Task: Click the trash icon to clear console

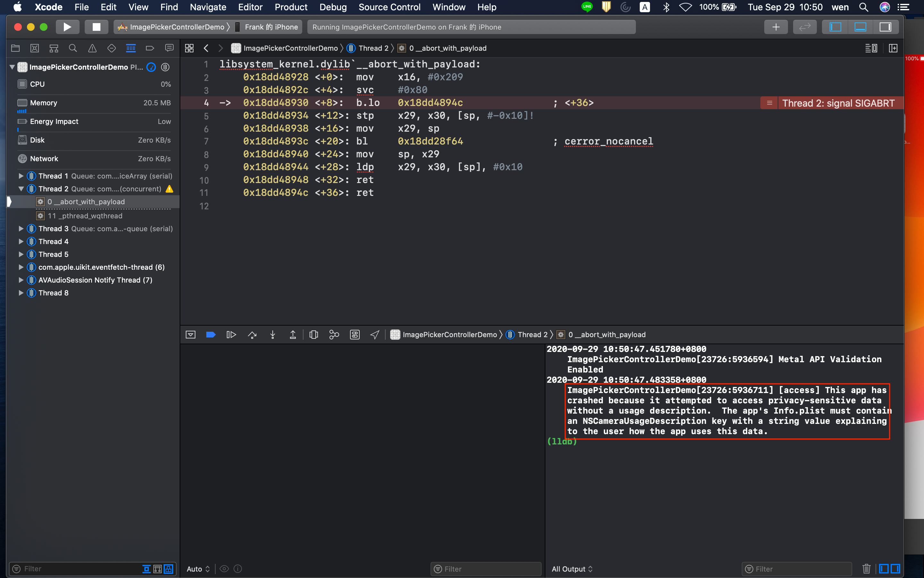Action: click(x=866, y=569)
